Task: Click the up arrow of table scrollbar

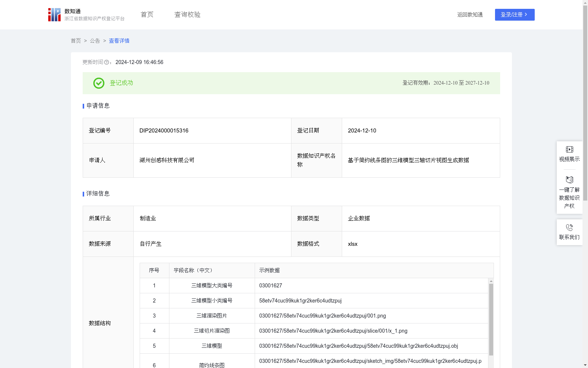Action: (491, 281)
